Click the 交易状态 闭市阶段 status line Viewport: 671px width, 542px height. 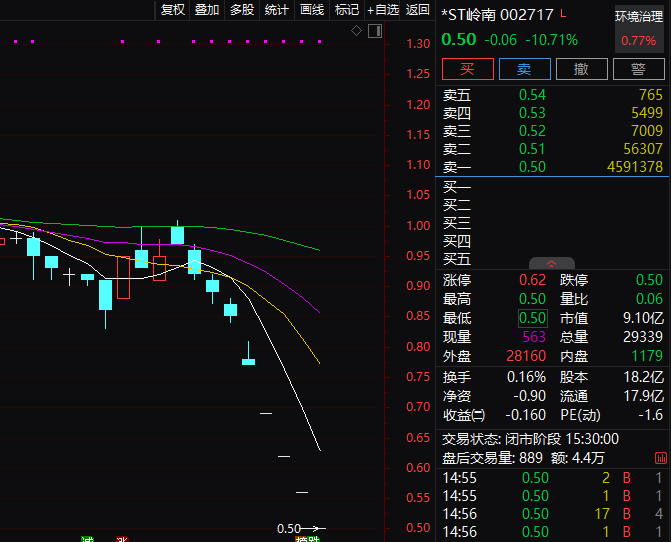point(530,439)
